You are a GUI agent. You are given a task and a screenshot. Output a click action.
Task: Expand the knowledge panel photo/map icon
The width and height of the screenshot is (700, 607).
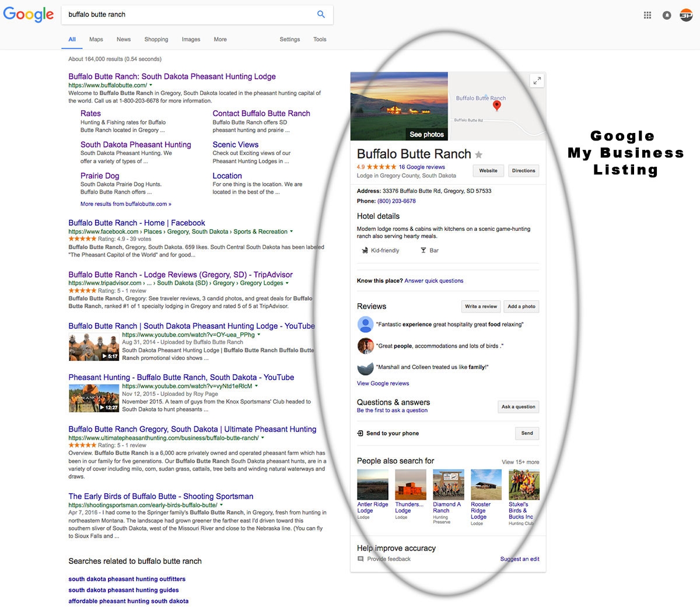(x=537, y=81)
